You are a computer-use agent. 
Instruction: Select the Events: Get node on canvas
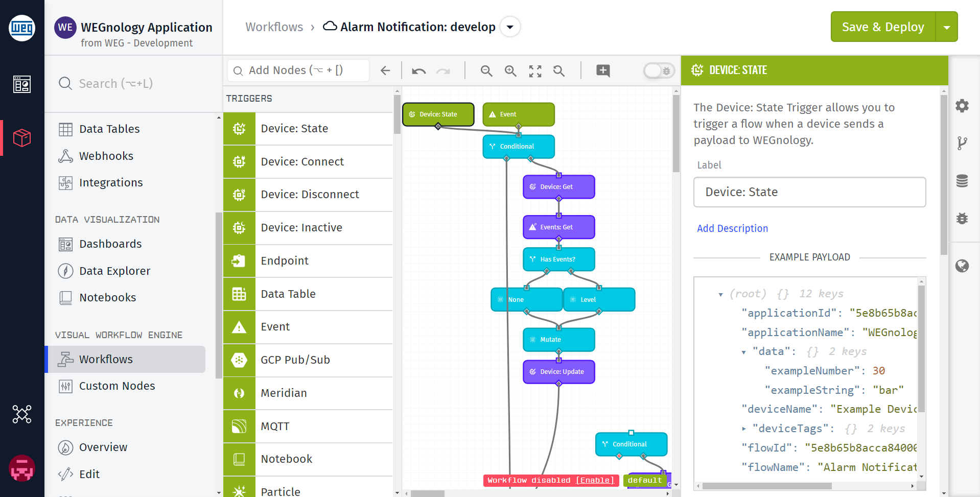(559, 227)
